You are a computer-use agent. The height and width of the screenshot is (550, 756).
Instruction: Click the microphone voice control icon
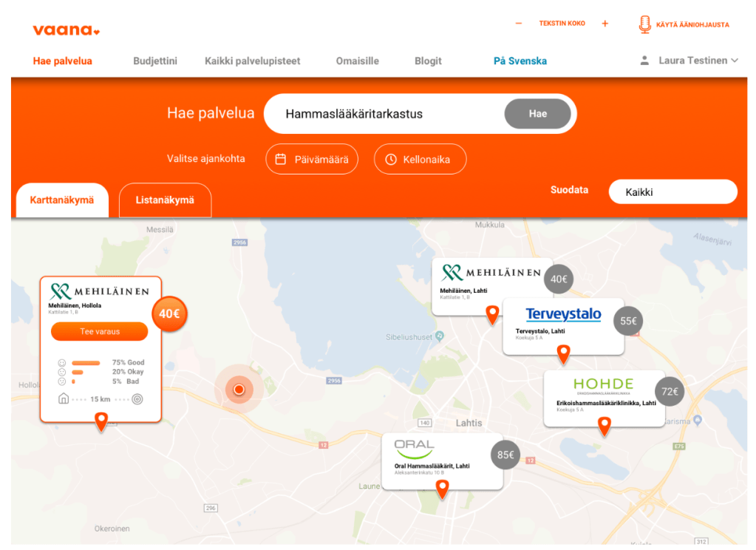click(x=644, y=24)
